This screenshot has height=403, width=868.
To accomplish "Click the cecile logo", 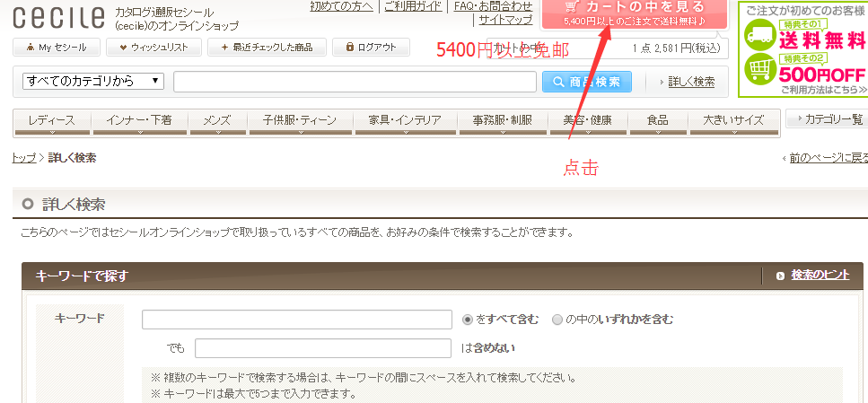I will [x=58, y=16].
